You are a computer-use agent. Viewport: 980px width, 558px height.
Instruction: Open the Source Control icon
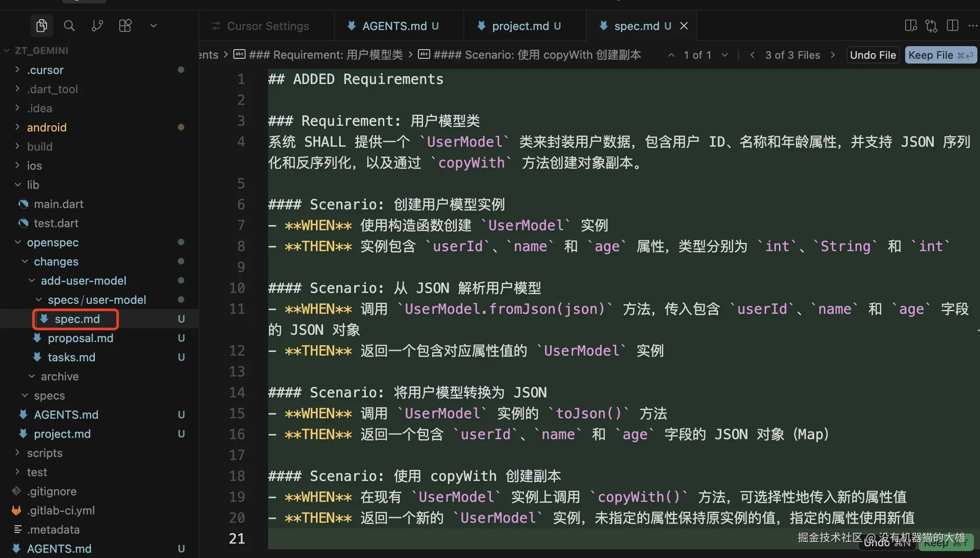coord(97,26)
